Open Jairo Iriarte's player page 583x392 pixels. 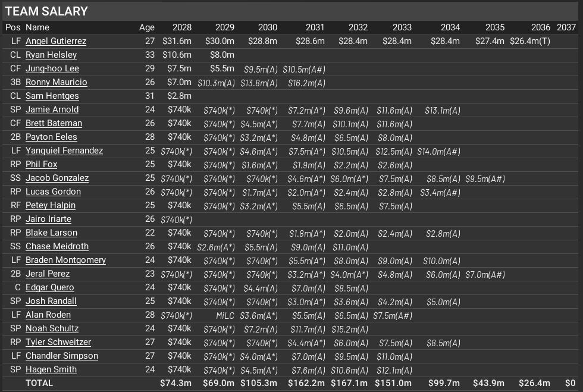(48, 219)
